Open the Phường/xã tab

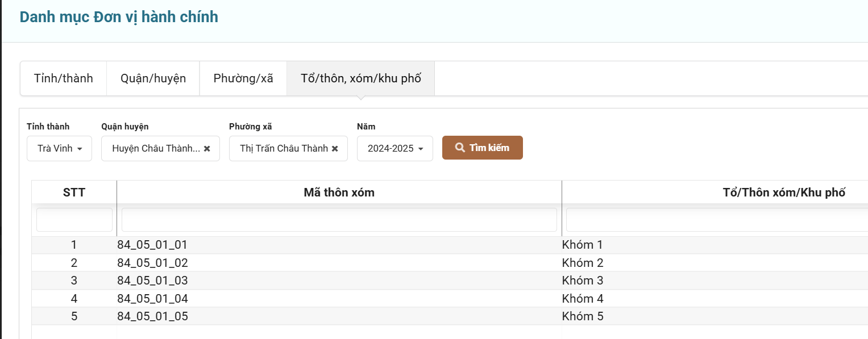[x=243, y=78]
